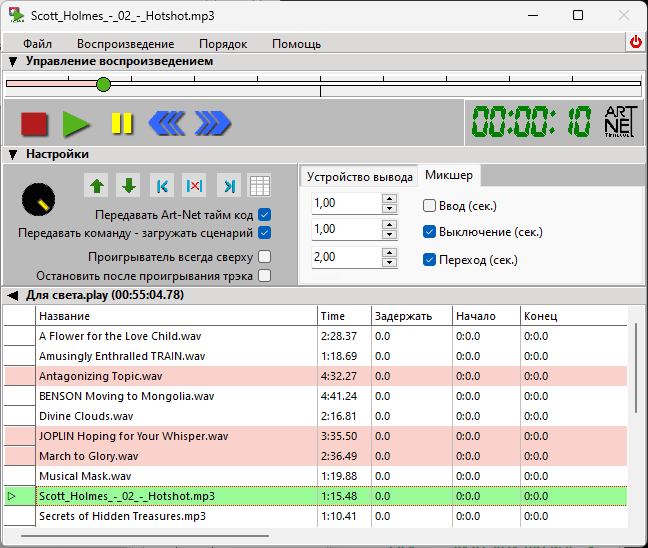This screenshot has height=548, width=648.
Task: Click the play indicator on the Scott_Holmes row
Action: point(12,496)
